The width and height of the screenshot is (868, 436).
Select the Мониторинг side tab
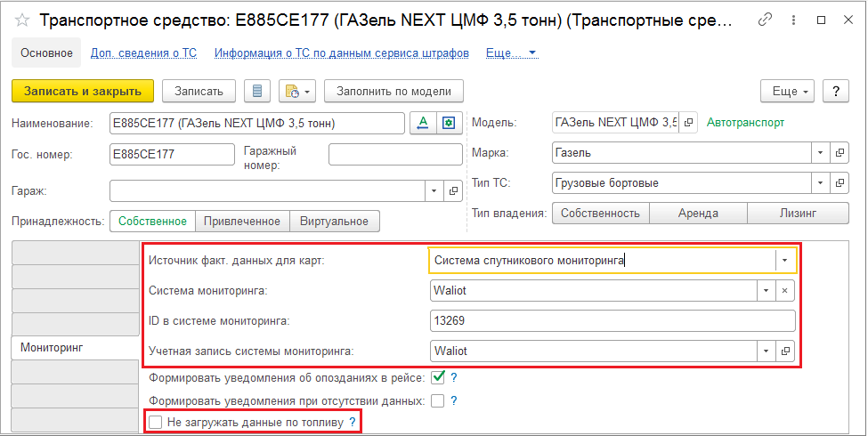tap(52, 348)
